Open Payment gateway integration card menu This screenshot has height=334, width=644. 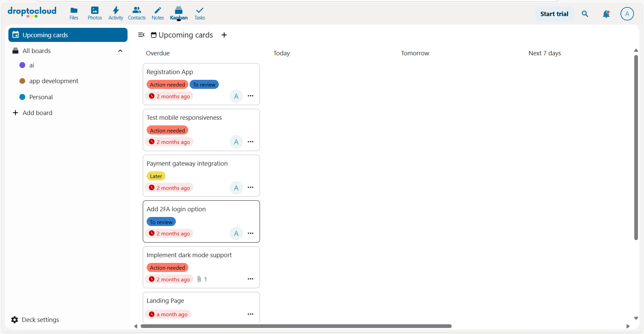point(250,187)
